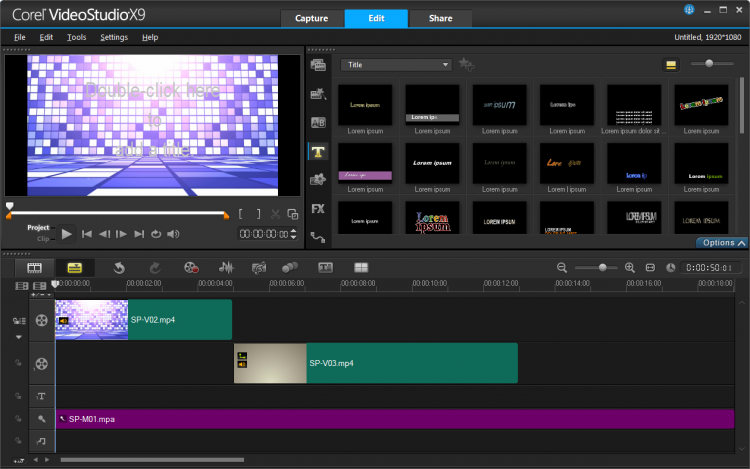Open the Tools menu
The width and height of the screenshot is (750, 469).
[x=77, y=37]
